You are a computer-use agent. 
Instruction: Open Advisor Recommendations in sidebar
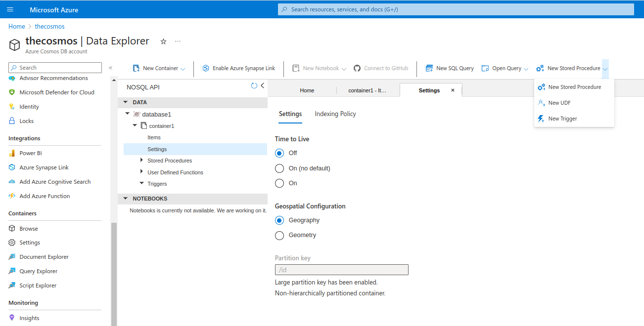54,78
